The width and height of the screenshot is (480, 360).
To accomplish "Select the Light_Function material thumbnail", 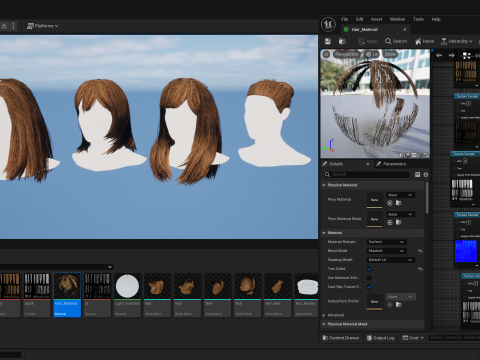I will 127,295.
